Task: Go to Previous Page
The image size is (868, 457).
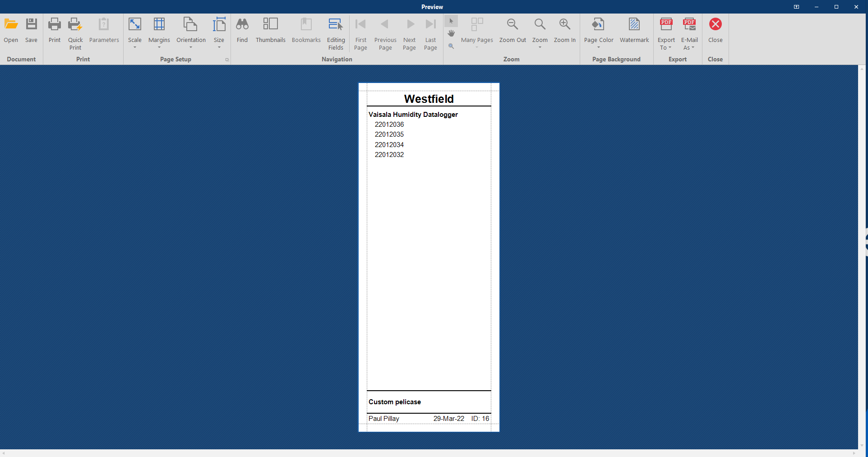Action: (385, 24)
